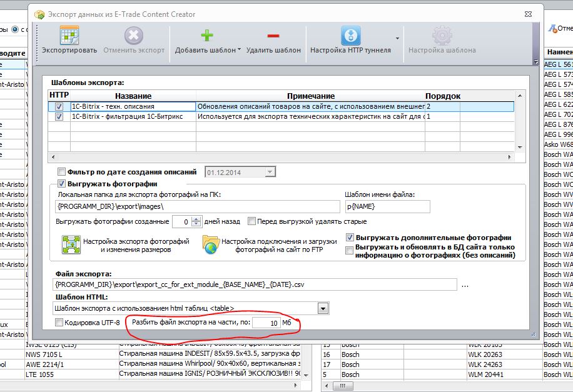Uncheck Выгружать фотографии checkbox
Image resolution: width=573 pixels, height=392 pixels.
click(x=61, y=183)
